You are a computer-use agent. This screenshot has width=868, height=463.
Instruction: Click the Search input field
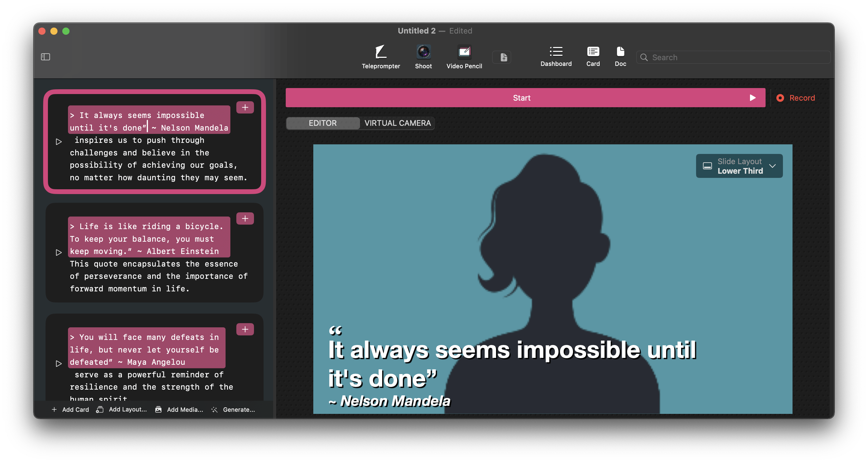[738, 58]
